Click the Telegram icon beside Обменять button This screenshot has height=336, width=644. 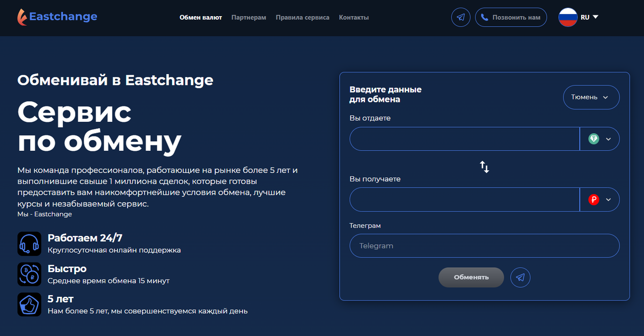[x=520, y=277]
